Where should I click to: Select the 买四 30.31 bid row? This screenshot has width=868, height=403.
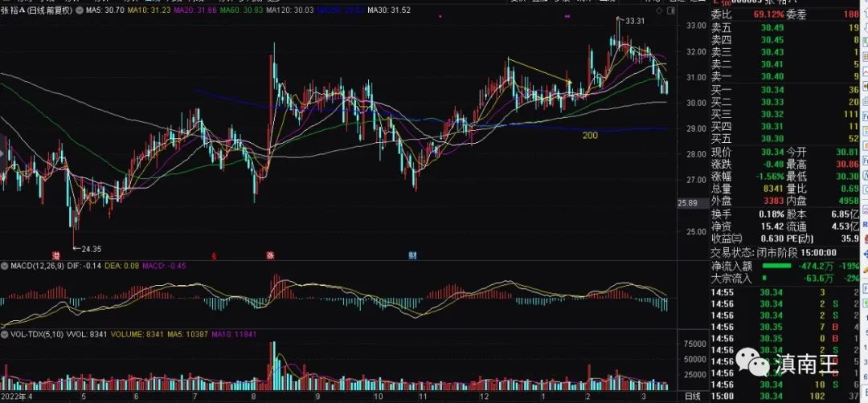[x=785, y=127]
